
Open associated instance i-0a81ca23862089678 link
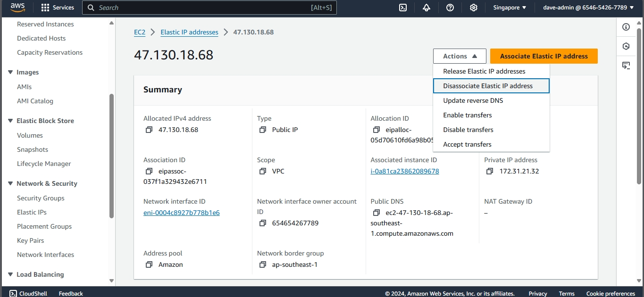tap(405, 171)
